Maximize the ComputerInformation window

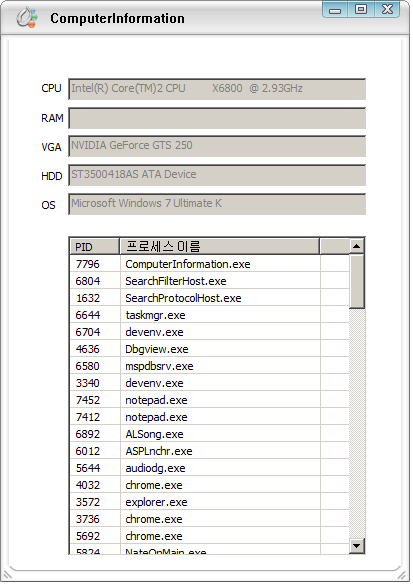click(x=361, y=9)
